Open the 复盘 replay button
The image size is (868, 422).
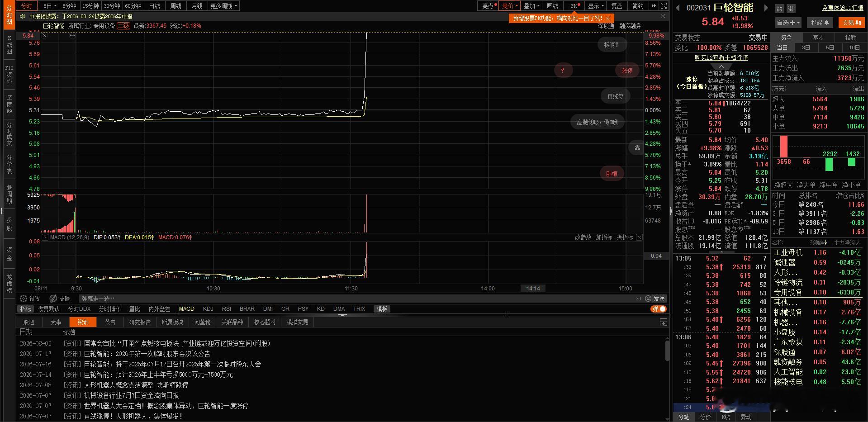click(x=617, y=6)
